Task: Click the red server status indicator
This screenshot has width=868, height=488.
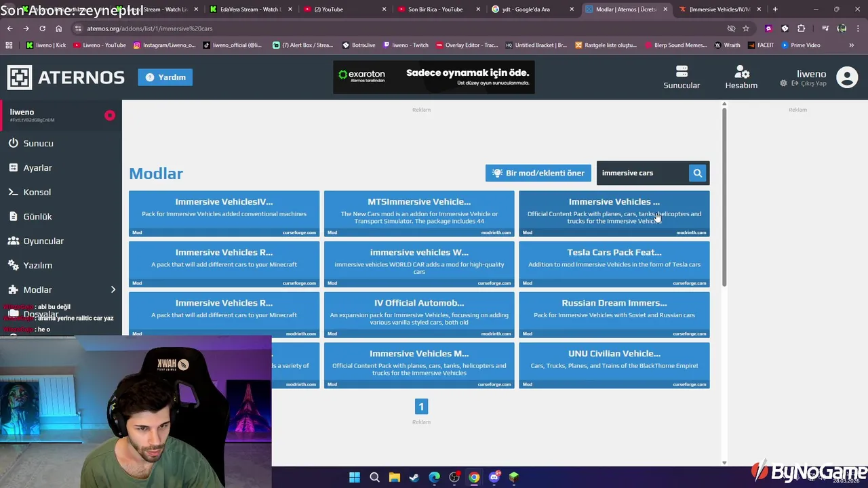Action: click(x=110, y=115)
